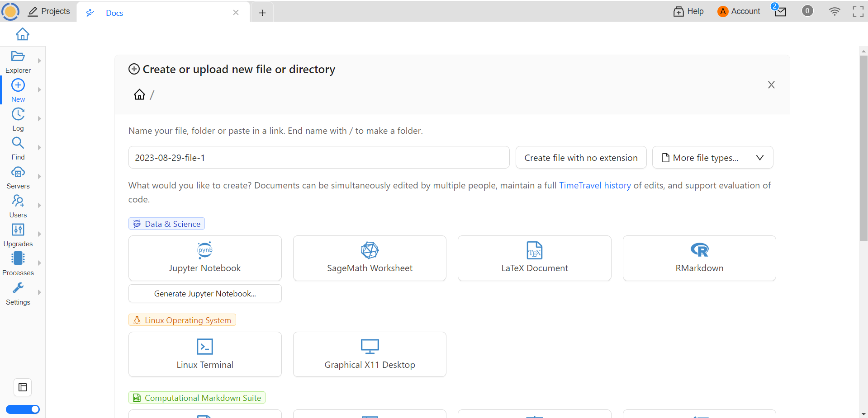Expand the arrow next to Explorer
This screenshot has height=418, width=868.
pos(39,61)
